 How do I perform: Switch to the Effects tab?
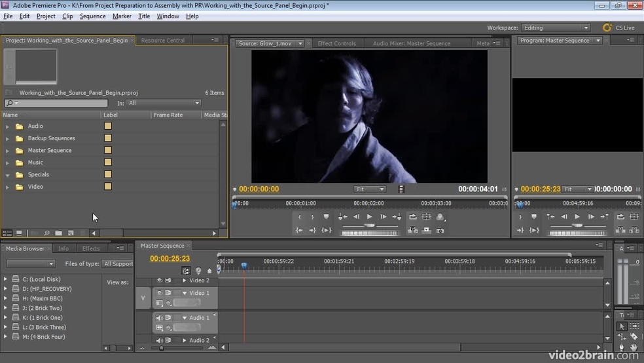pos(91,249)
